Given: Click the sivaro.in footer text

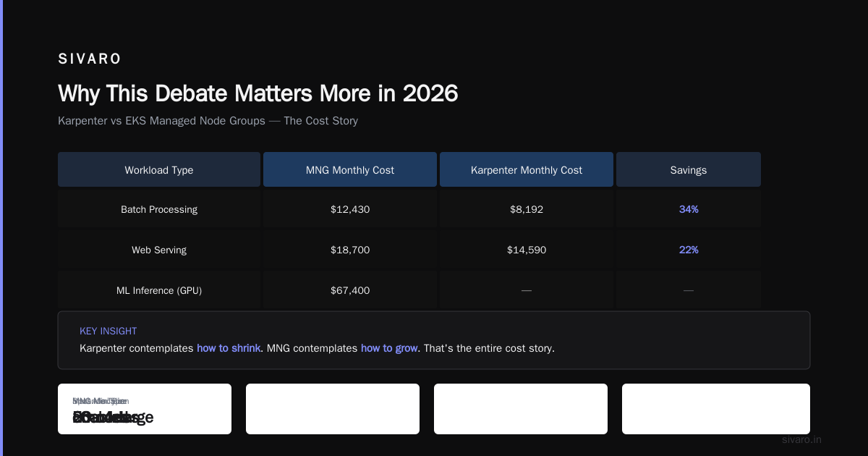Looking at the screenshot, I should pyautogui.click(x=802, y=439).
